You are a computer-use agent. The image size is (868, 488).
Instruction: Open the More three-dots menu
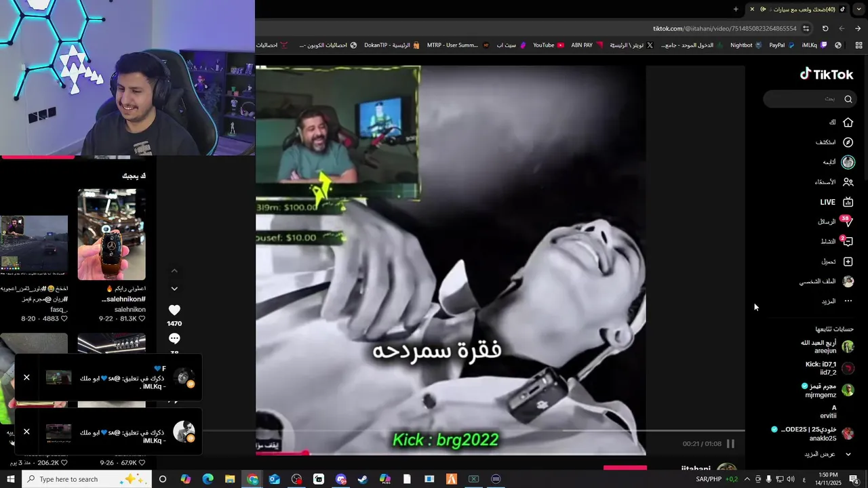[848, 301]
